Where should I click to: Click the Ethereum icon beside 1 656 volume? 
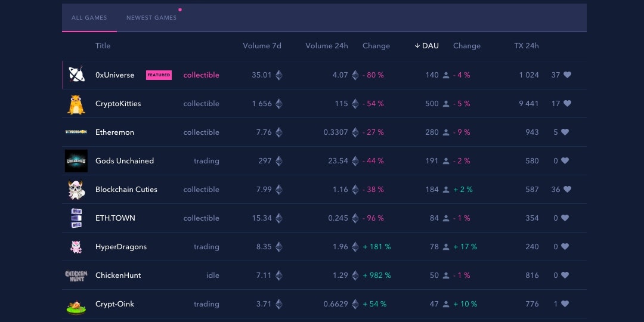point(279,104)
